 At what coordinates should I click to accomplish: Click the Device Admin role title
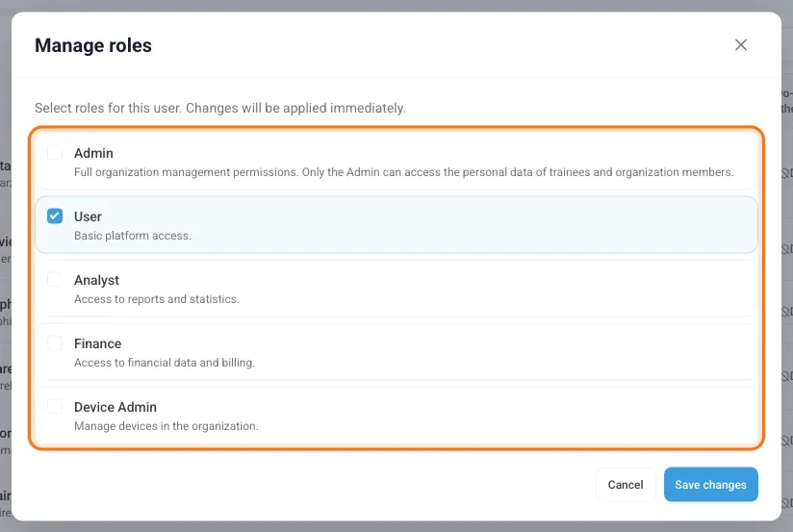click(x=115, y=407)
